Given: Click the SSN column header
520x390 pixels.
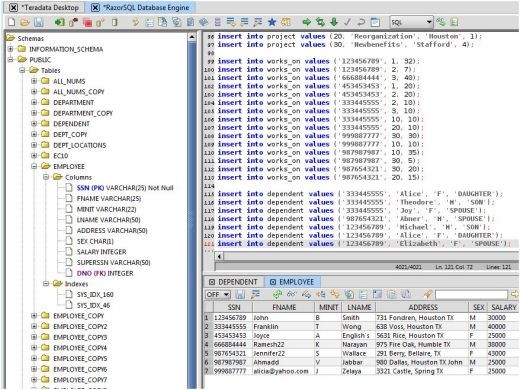Looking at the screenshot, I should tap(233, 307).
